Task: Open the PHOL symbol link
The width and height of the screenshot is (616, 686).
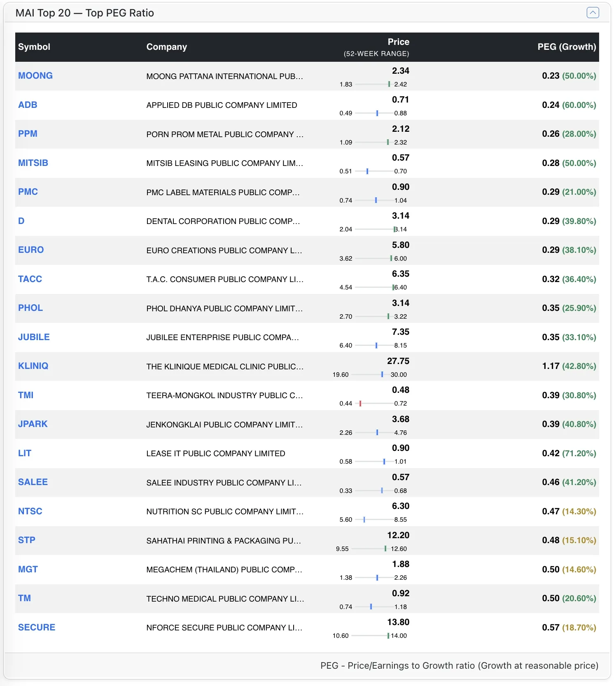Action: (x=30, y=308)
